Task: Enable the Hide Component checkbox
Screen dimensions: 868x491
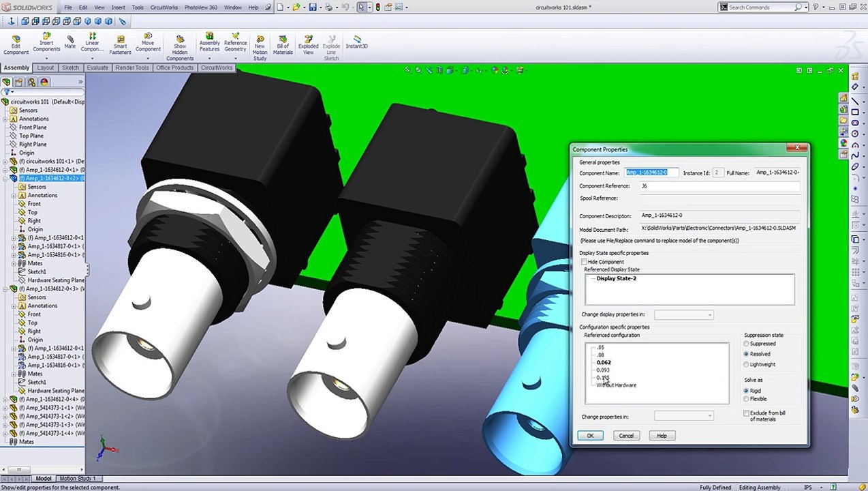Action: pyautogui.click(x=584, y=262)
